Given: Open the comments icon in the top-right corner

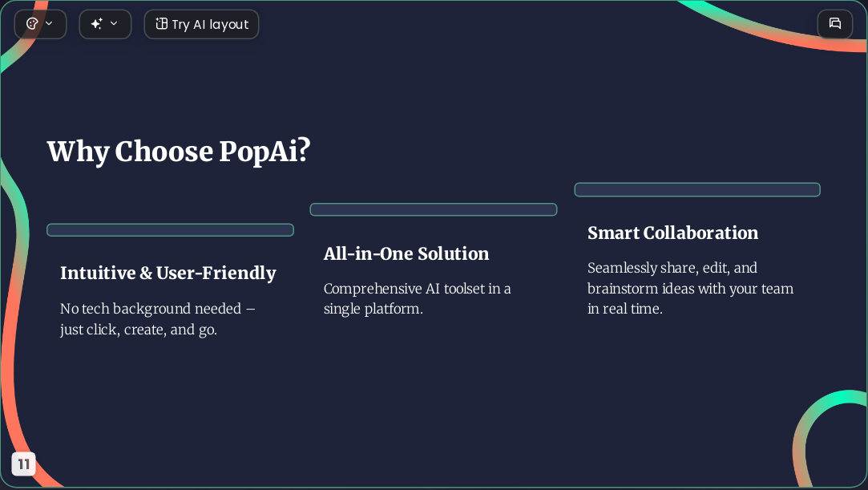Looking at the screenshot, I should coord(835,24).
